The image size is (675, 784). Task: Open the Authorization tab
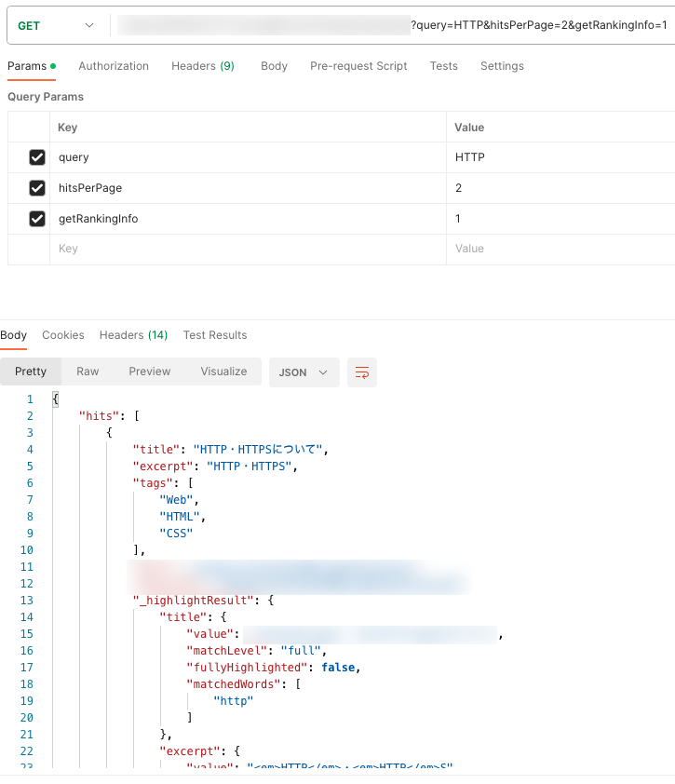(x=114, y=66)
